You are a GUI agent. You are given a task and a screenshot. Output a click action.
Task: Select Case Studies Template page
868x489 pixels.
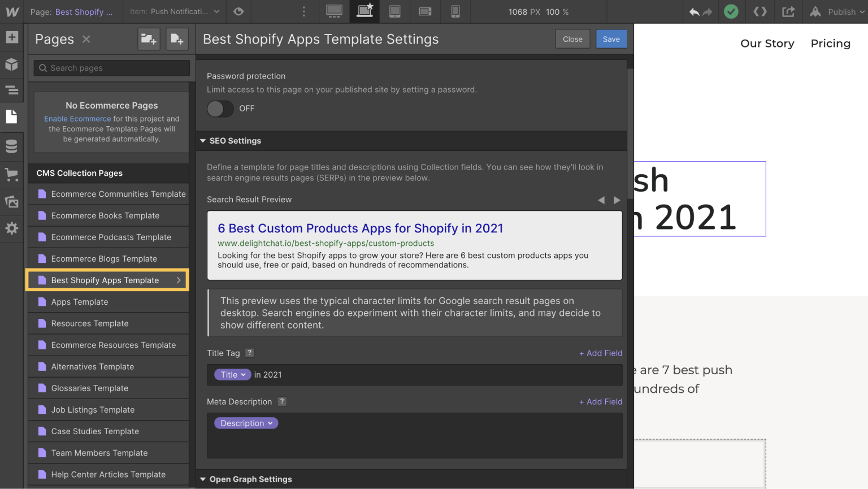click(x=108, y=431)
